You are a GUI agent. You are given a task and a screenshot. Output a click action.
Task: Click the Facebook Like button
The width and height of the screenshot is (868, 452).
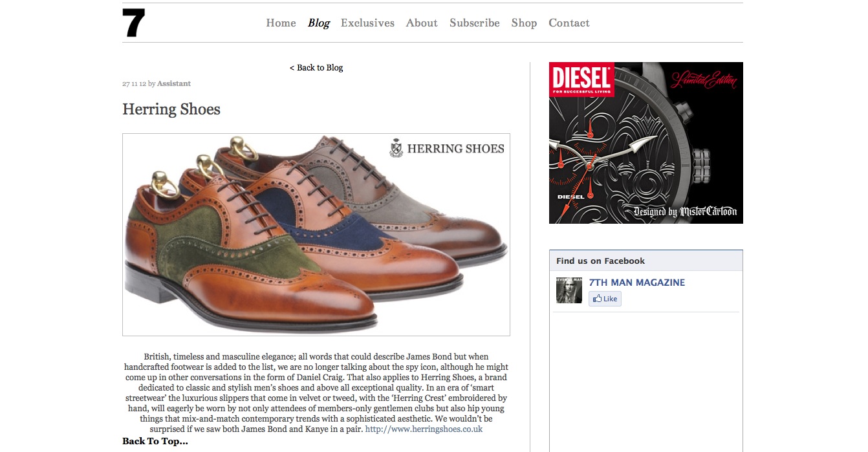pyautogui.click(x=605, y=299)
